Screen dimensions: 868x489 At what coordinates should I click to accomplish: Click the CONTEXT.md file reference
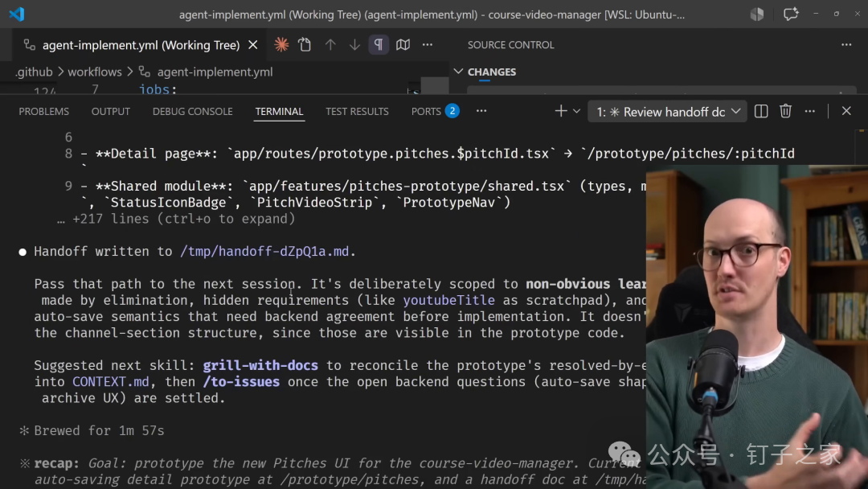tap(111, 381)
